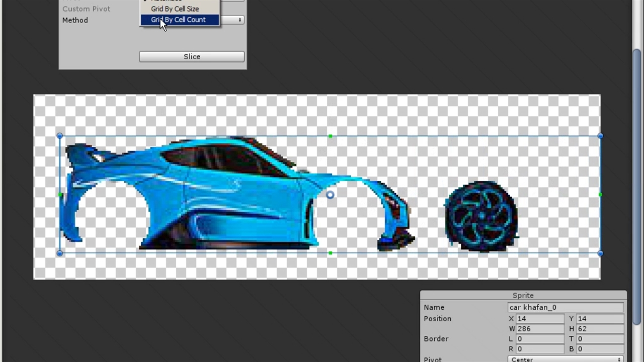Screen dimensions: 644x362
Task: Click the right-edge green border handle
Action: coord(600,195)
